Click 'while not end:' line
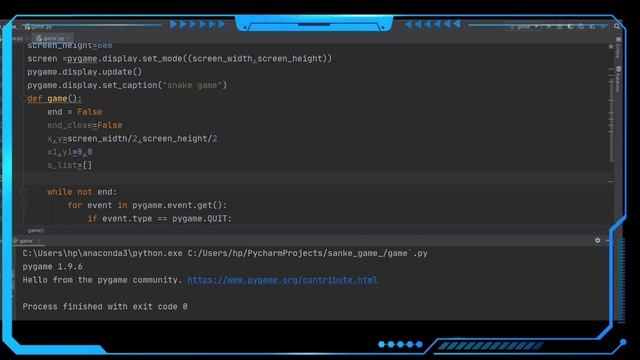Viewport: 640px width, 360px height. click(82, 192)
